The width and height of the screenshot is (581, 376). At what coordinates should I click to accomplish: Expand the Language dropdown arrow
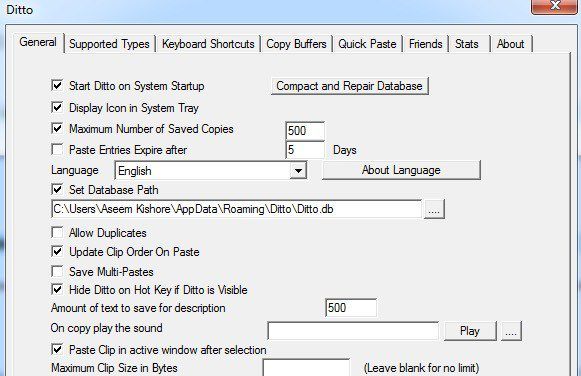coord(298,171)
